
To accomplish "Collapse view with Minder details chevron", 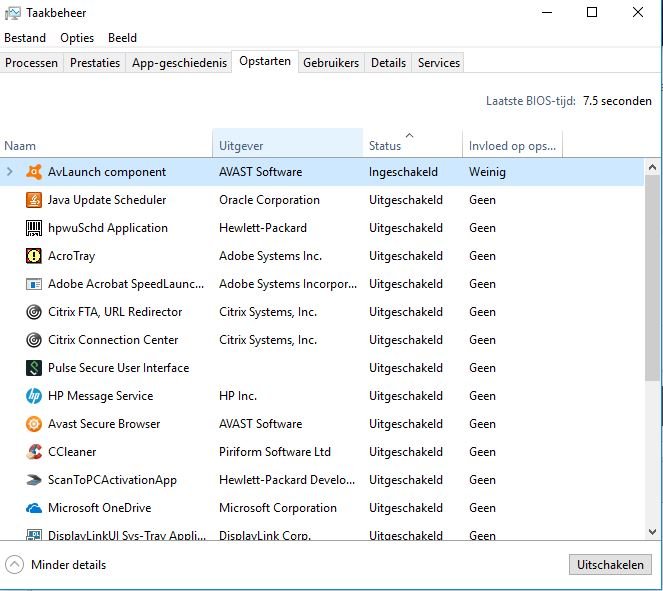I will (x=14, y=564).
